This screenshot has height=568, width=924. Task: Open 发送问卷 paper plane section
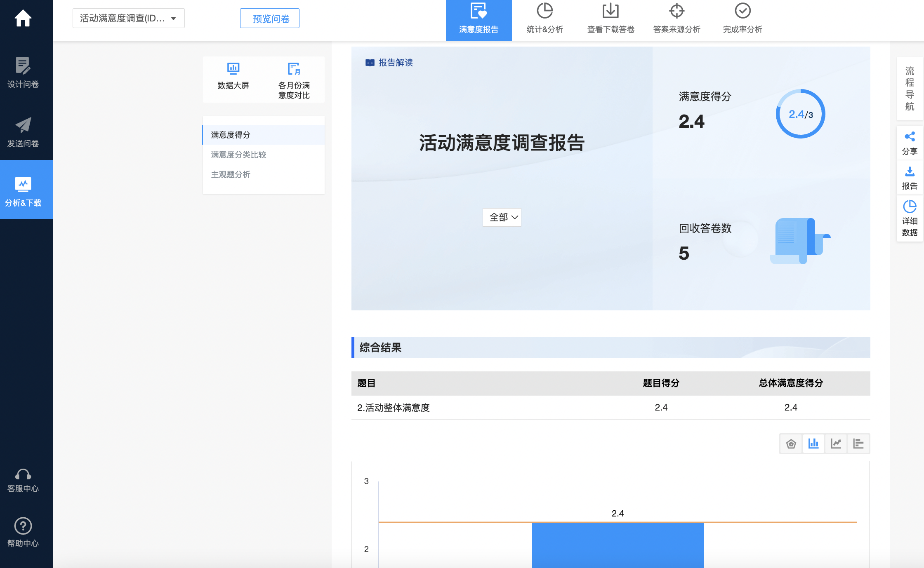tap(23, 132)
